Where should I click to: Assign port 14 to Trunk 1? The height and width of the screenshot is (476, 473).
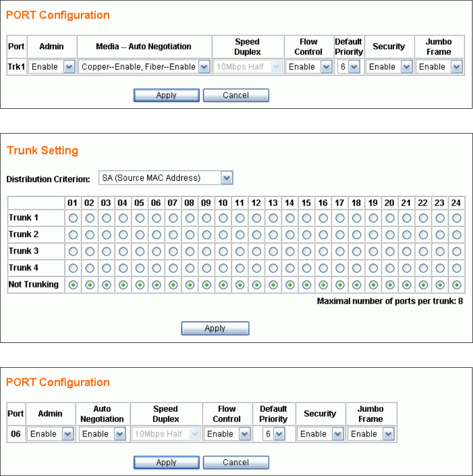[290, 218]
